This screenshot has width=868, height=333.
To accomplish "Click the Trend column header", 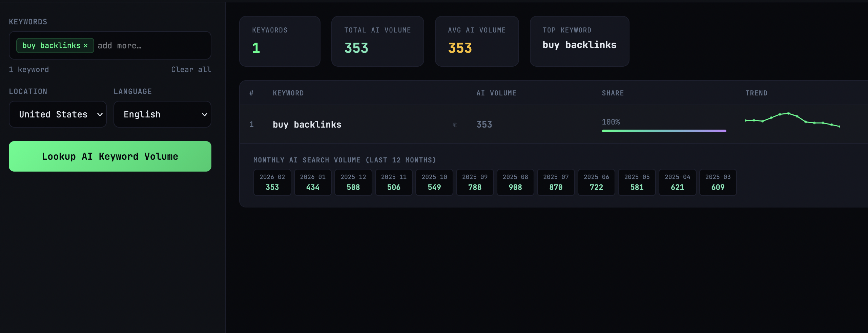I will (756, 93).
